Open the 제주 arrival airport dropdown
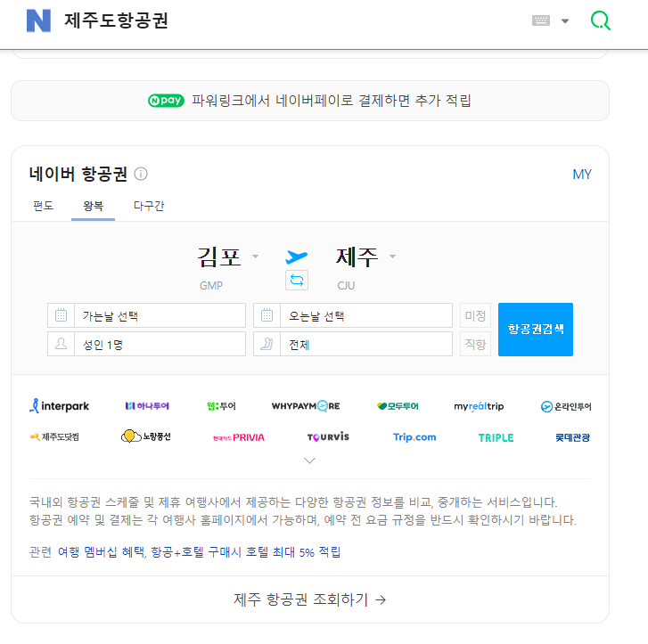This screenshot has height=644, width=648. [365, 257]
